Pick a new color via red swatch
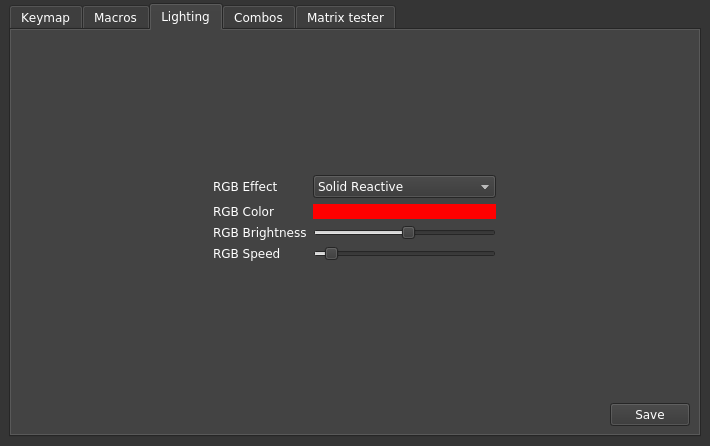The width and height of the screenshot is (710, 446). pyautogui.click(x=404, y=211)
